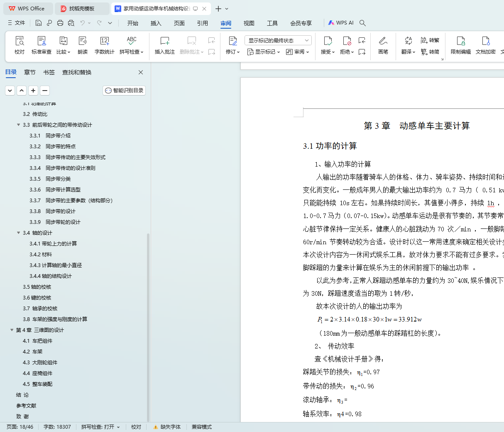Convert text with 转简 button
Image resolution: width=504 pixels, height=432 pixels.
[x=430, y=52]
